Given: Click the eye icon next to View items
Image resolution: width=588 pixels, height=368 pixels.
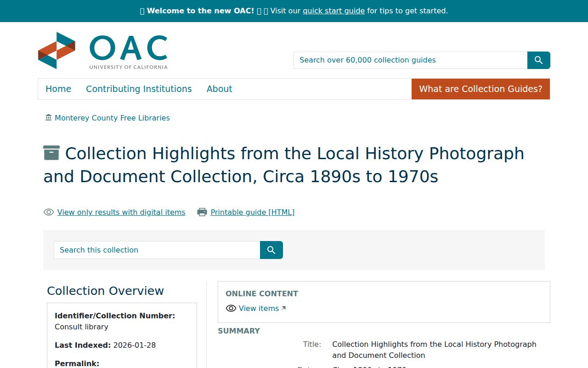Looking at the screenshot, I should coord(231,308).
